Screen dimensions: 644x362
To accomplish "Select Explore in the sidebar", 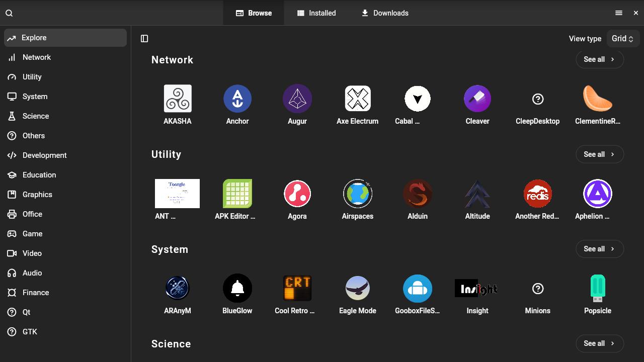I will tap(65, 38).
